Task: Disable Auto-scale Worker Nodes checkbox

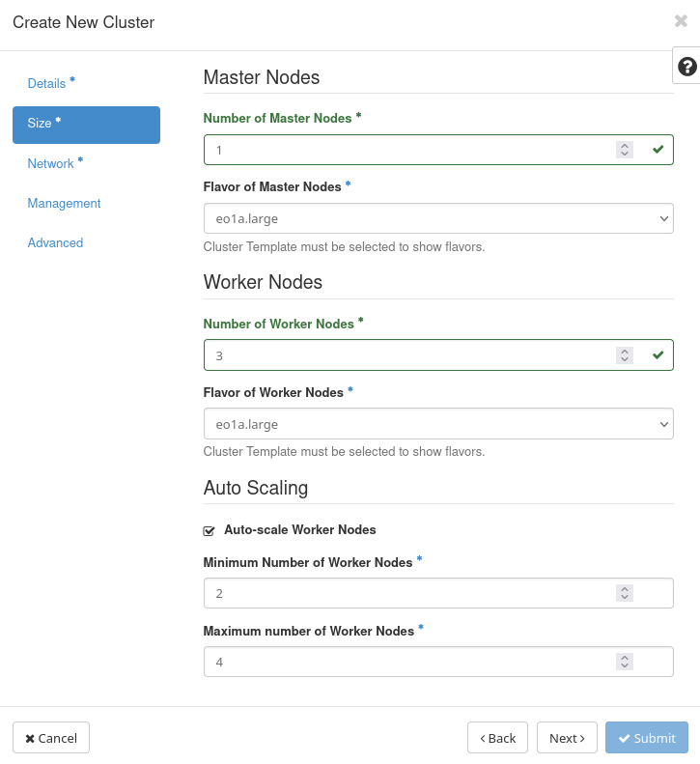Action: click(x=209, y=530)
